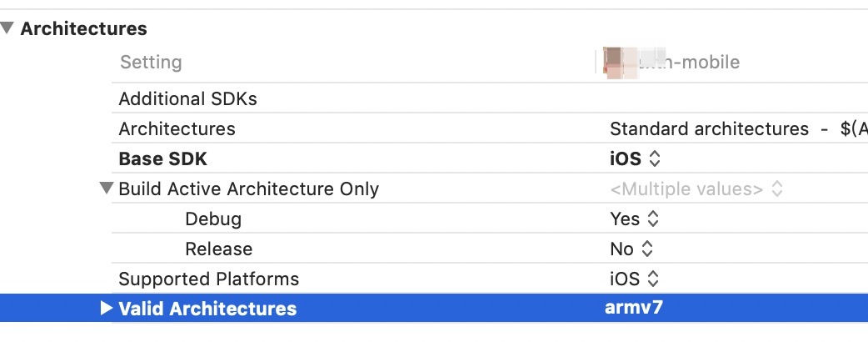Click the target icon in Setting header
This screenshot has height=342, width=868.
(x=617, y=63)
